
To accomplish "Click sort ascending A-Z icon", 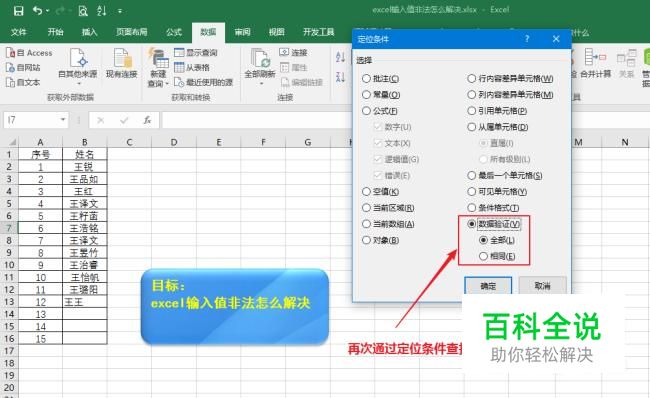I will [340, 57].
